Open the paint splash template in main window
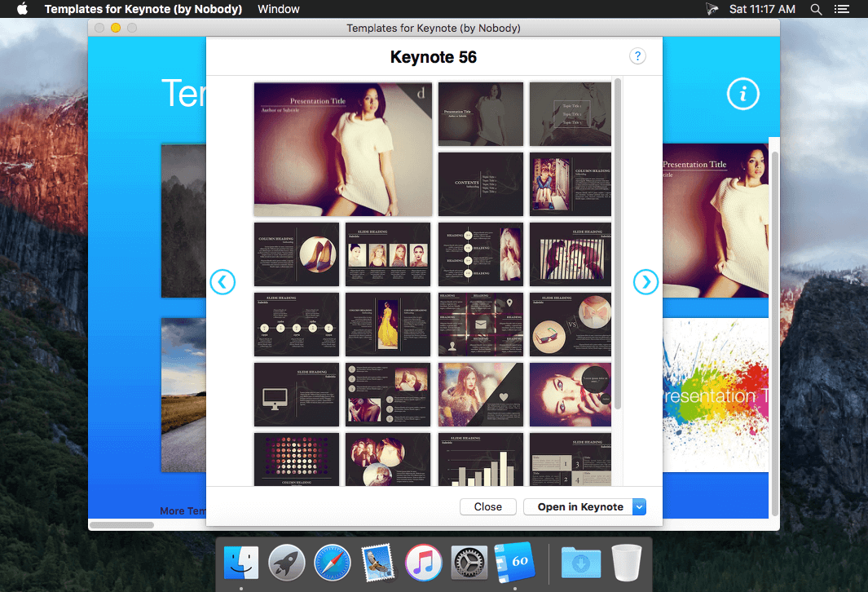 [716, 395]
